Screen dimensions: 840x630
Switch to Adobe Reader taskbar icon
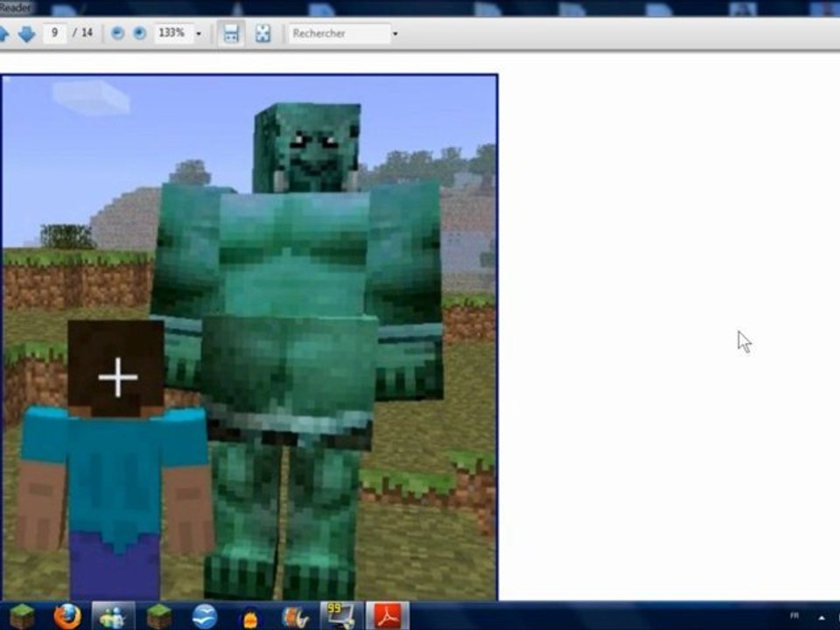click(388, 616)
